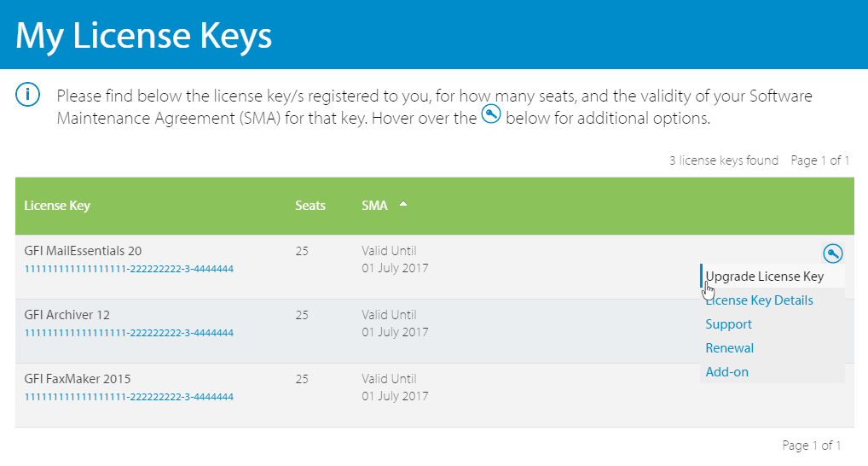Sort by Seats column header
Viewport: 868px width, 466px height.
(310, 206)
